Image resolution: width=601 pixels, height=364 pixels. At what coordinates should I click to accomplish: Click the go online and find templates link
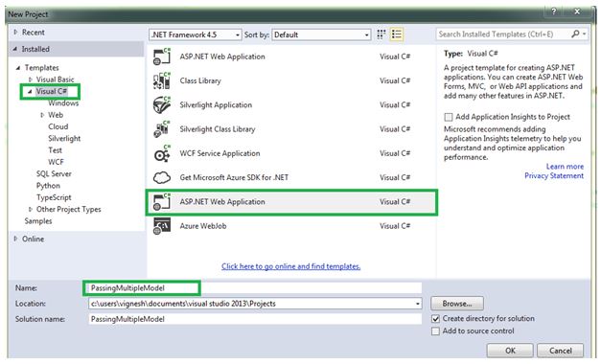point(291,266)
